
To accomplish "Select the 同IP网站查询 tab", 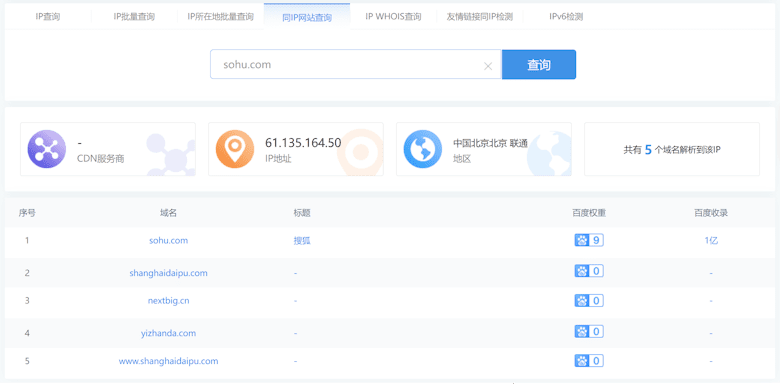I will (307, 17).
